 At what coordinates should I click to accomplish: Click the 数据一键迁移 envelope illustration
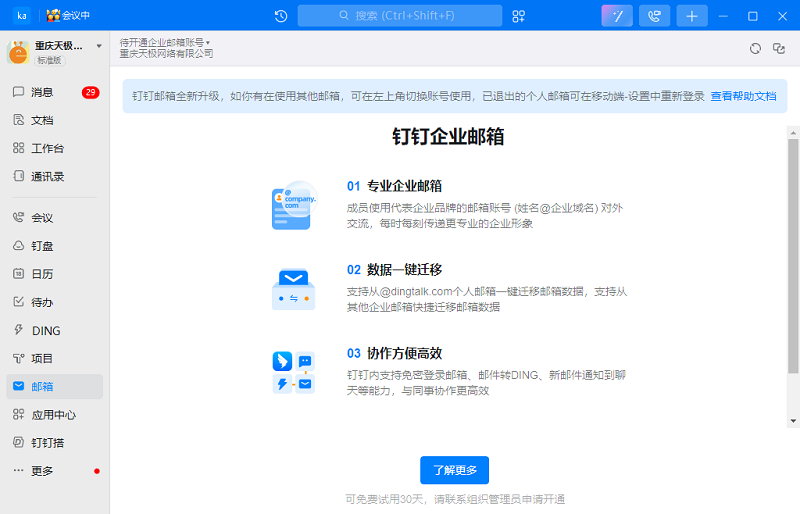tap(293, 289)
